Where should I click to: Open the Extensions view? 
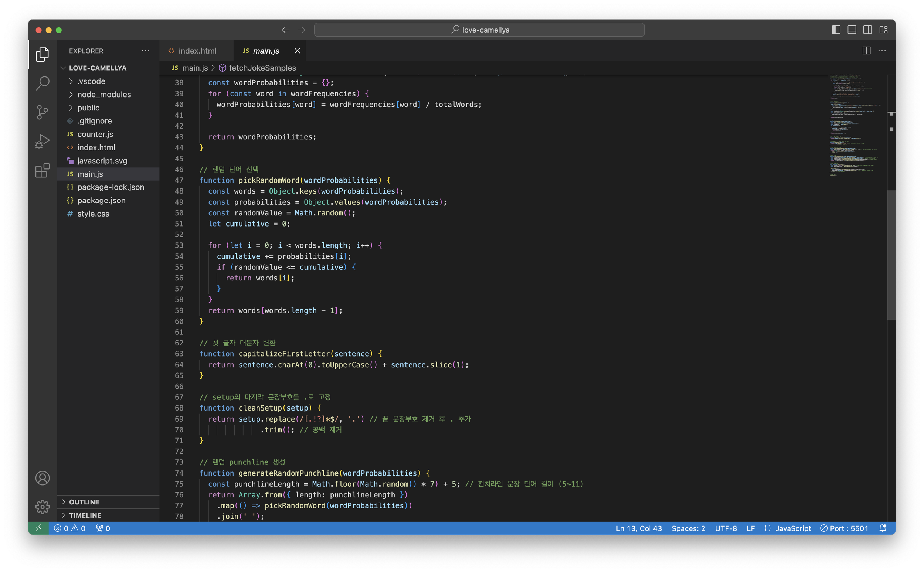(43, 170)
